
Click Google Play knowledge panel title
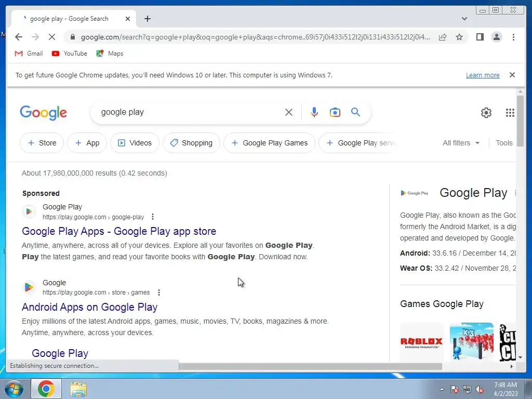click(473, 193)
